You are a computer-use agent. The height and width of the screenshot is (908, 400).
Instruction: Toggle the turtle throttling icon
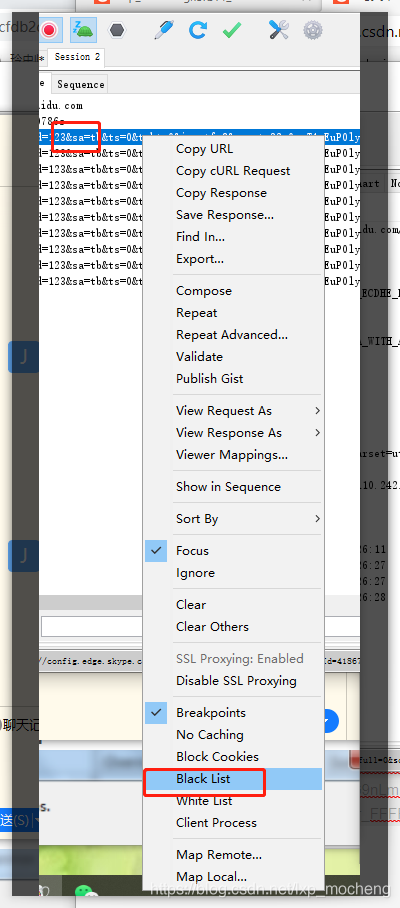[x=83, y=30]
